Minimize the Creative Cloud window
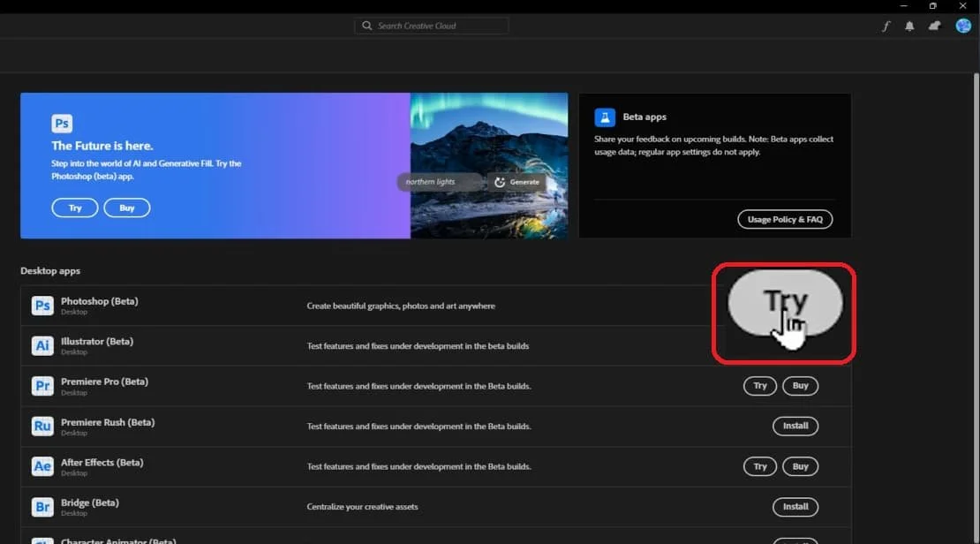This screenshot has height=544, width=980. click(x=903, y=5)
